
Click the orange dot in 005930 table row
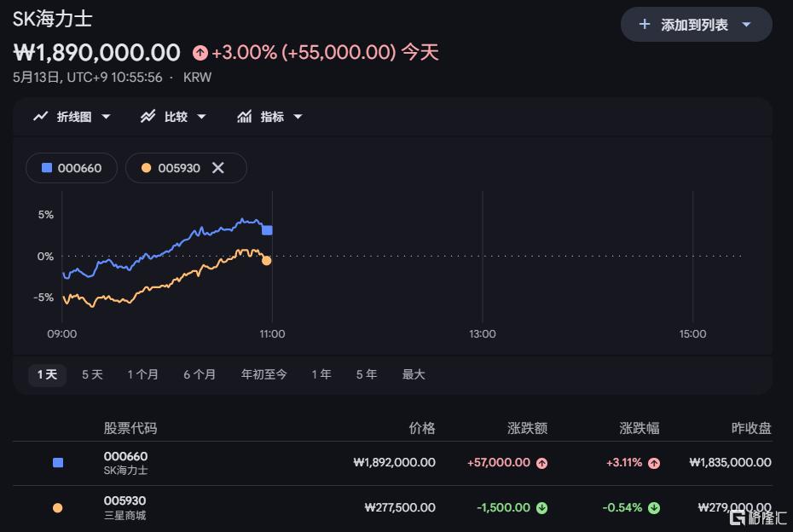click(x=58, y=508)
